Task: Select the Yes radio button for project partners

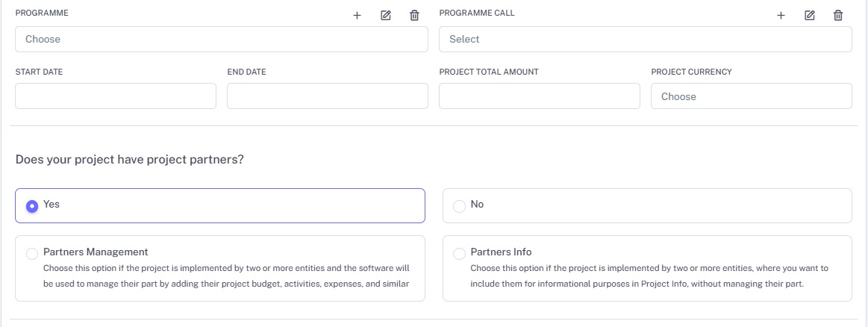Action: pyautogui.click(x=32, y=206)
